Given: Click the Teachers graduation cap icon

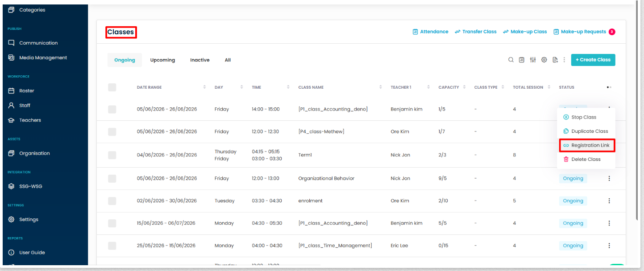Looking at the screenshot, I should [x=11, y=120].
